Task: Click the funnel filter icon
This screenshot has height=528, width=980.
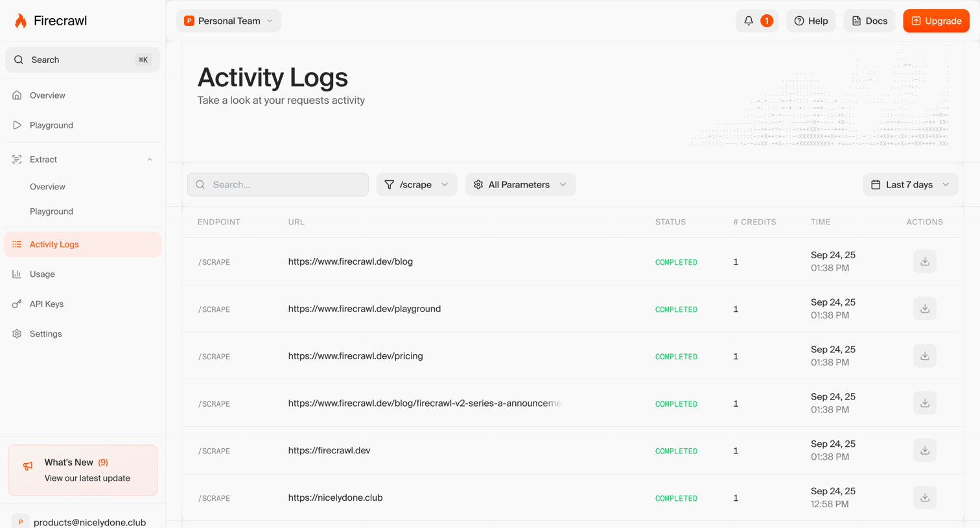Action: (389, 185)
